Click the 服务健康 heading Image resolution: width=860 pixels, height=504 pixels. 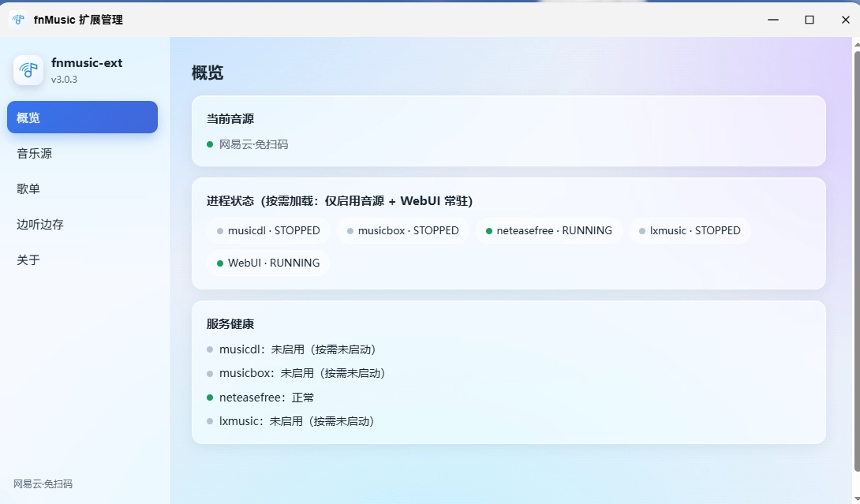point(230,324)
